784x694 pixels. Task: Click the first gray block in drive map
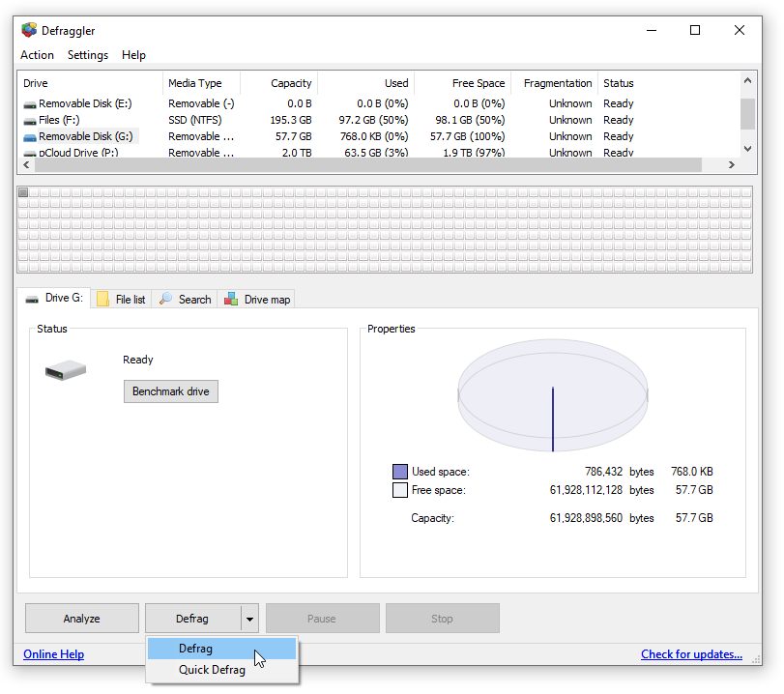tap(23, 192)
